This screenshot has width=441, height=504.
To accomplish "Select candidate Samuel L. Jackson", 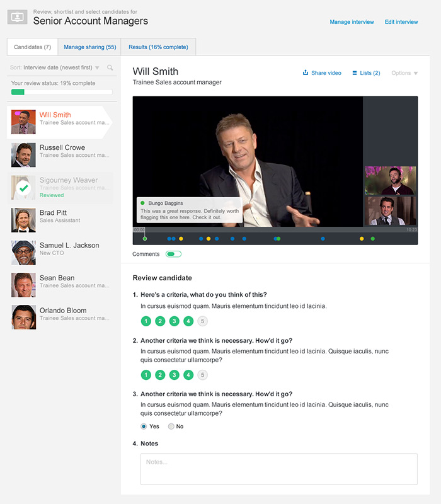I will pyautogui.click(x=60, y=253).
